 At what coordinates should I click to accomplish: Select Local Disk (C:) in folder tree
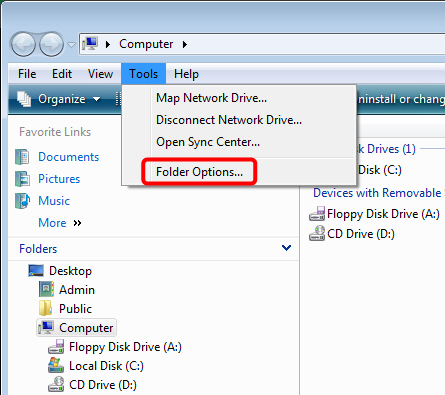[x=106, y=366]
